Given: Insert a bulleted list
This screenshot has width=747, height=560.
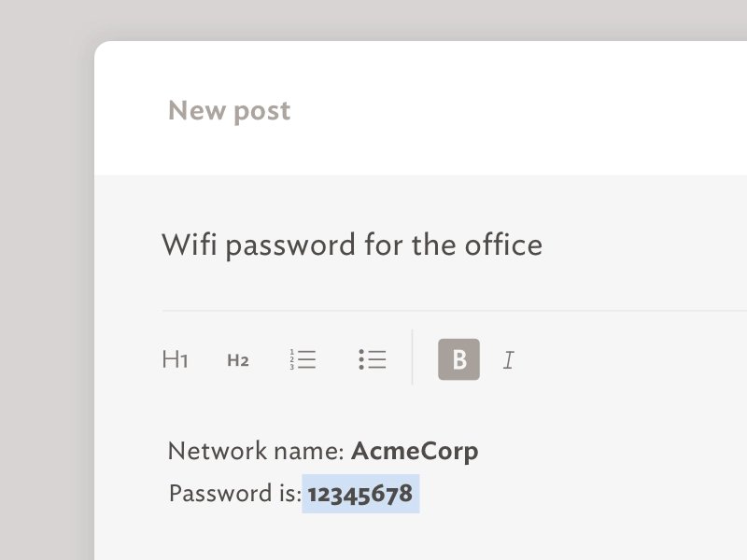Looking at the screenshot, I should 372,359.
